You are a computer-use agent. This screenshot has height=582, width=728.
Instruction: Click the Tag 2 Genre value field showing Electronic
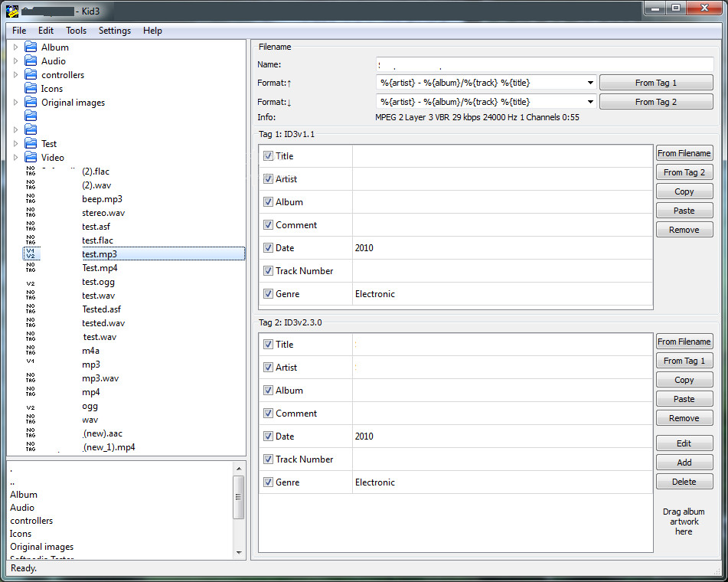coord(502,482)
